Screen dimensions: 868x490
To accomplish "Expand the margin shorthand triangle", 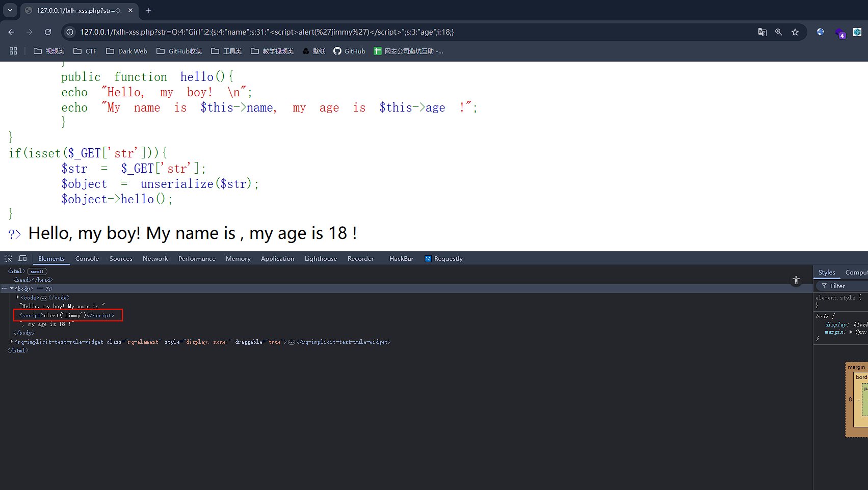I will [x=851, y=332].
